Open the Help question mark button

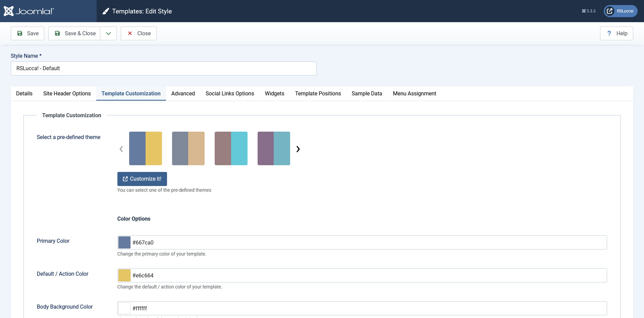click(616, 33)
